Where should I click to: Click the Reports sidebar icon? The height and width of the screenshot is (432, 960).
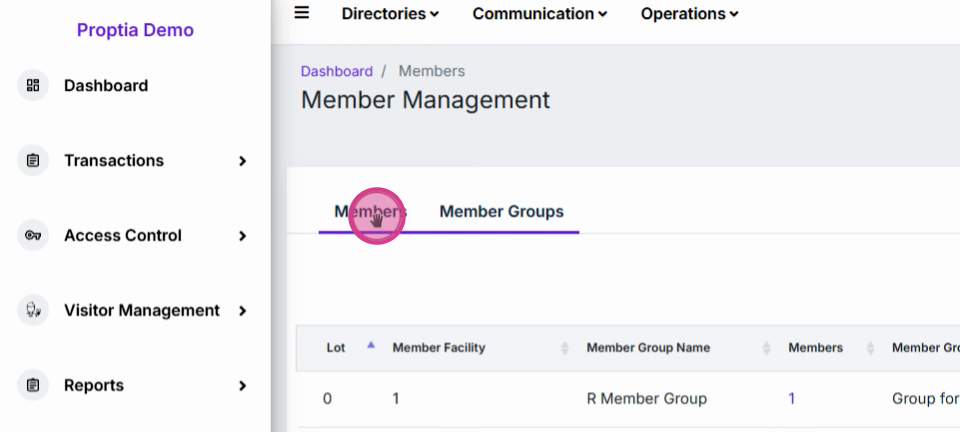point(33,385)
